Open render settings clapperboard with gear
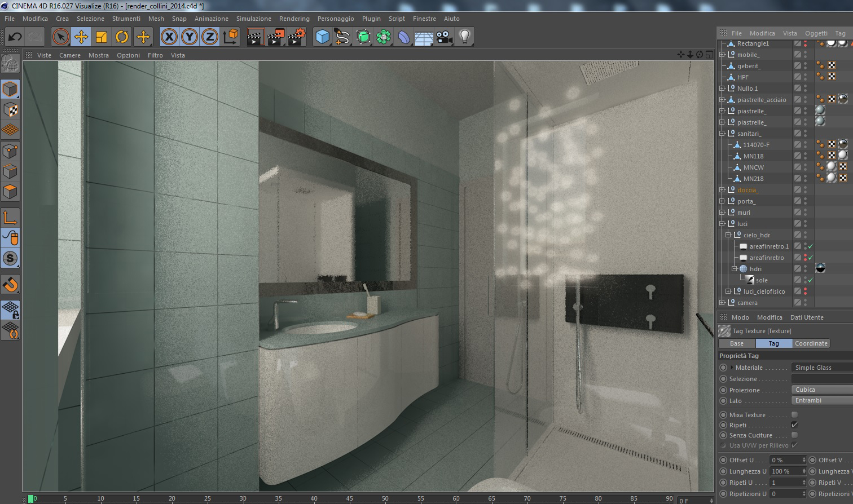 (x=297, y=37)
